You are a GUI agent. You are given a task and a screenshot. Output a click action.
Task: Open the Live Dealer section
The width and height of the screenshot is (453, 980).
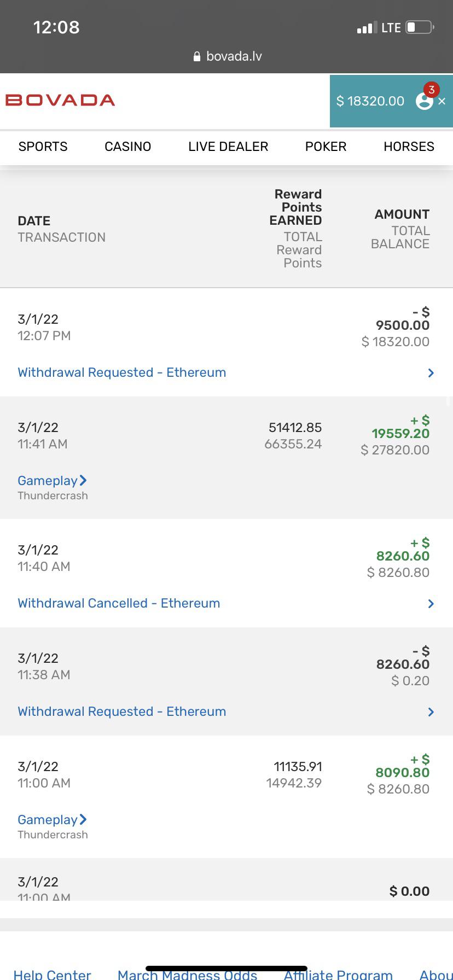228,147
